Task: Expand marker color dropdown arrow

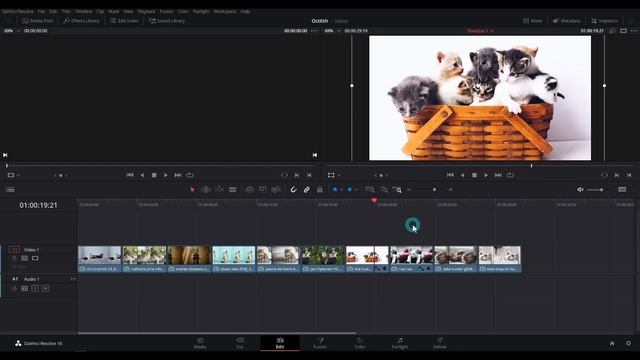Action: 356,190
